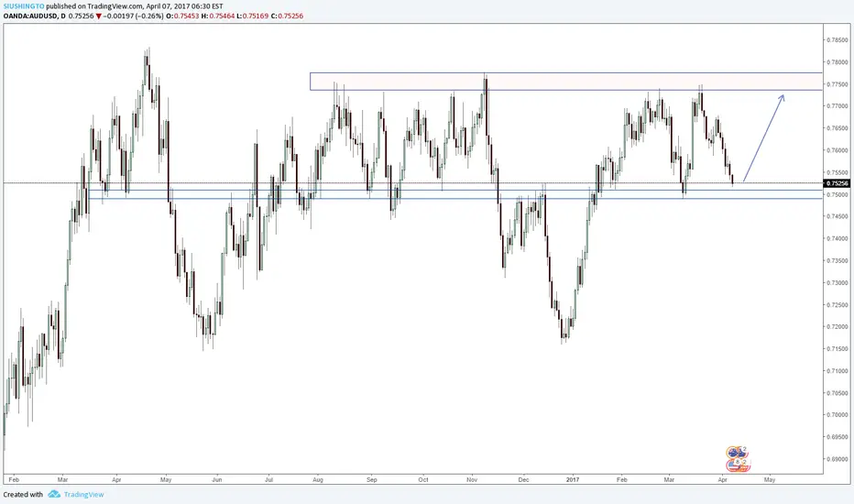Viewport: 854px width, 504px height.
Task: Click the Dec label on time axis
Action: pyautogui.click(x=523, y=480)
